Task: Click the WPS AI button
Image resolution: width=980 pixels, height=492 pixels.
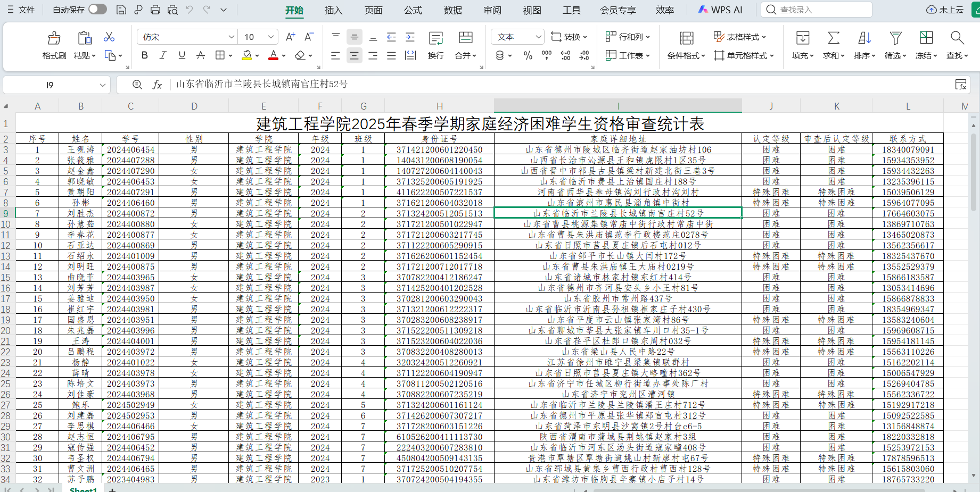Action: [720, 10]
